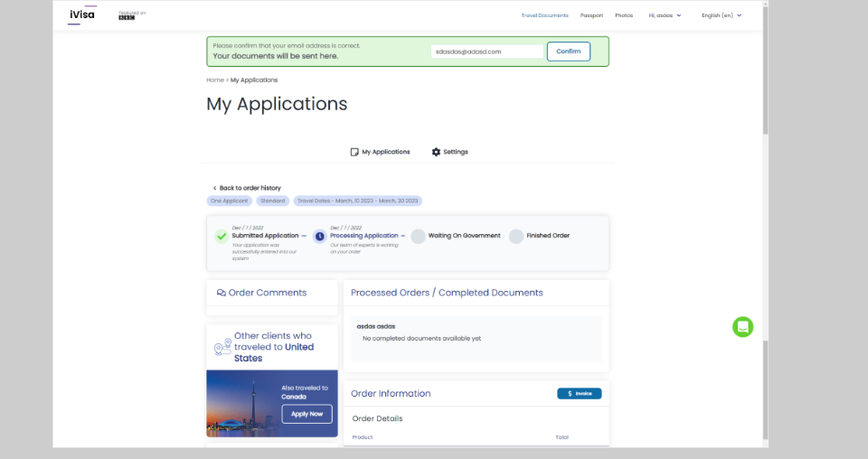This screenshot has height=459, width=868.
Task: Click Also traveled to Canada text
Action: pos(305,392)
